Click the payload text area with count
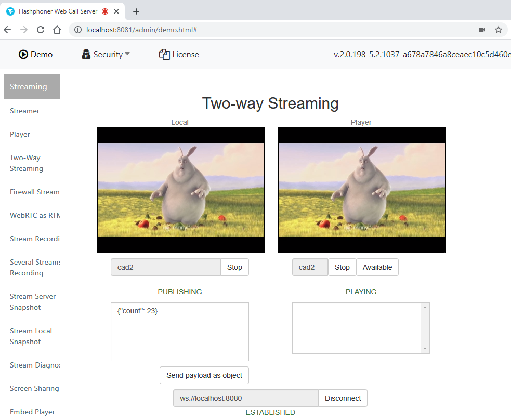Screen dimensions: 511x420 [179, 331]
